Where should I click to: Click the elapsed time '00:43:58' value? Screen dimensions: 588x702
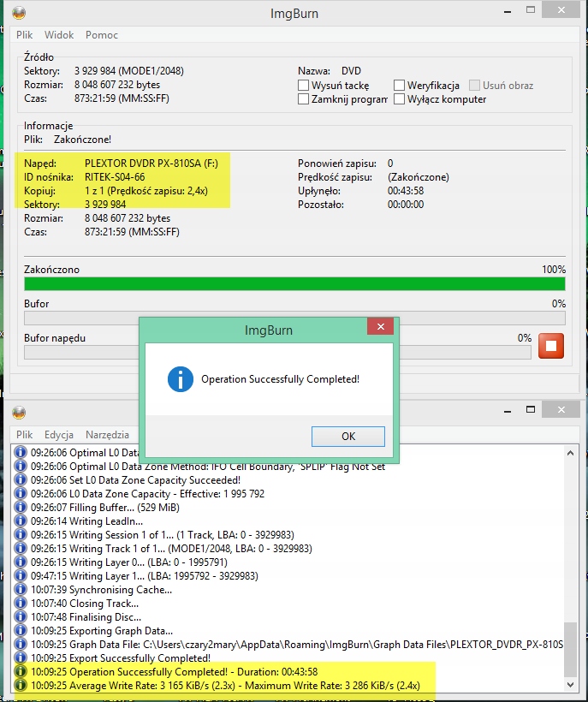(x=406, y=191)
